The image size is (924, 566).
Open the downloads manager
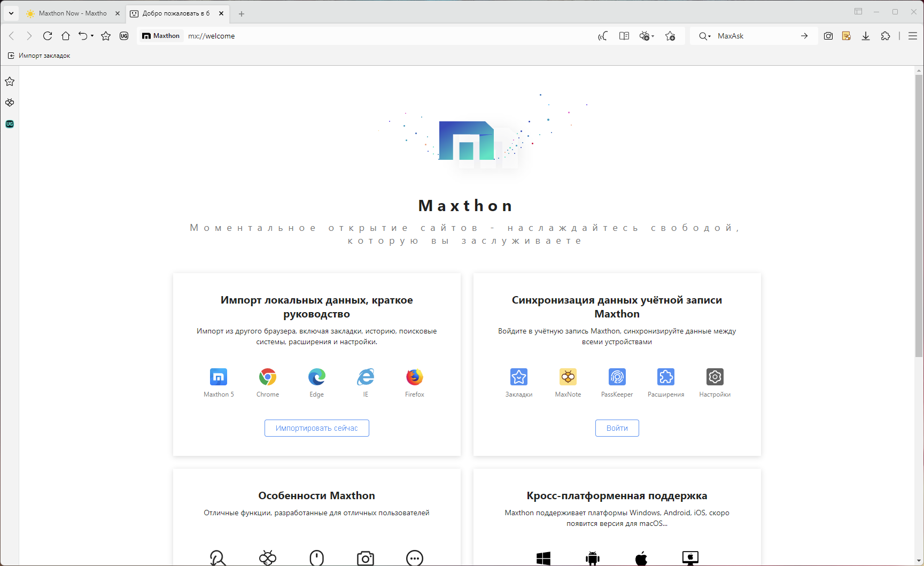pyautogui.click(x=866, y=36)
